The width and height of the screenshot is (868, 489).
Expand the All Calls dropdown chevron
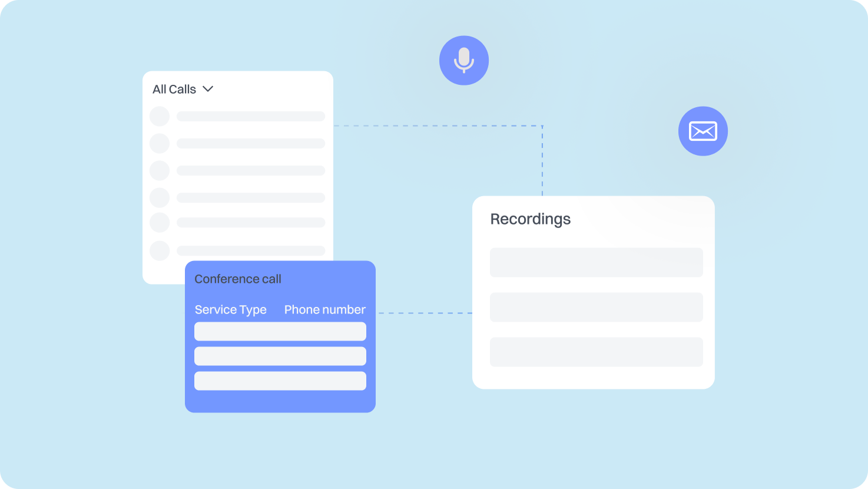(208, 89)
